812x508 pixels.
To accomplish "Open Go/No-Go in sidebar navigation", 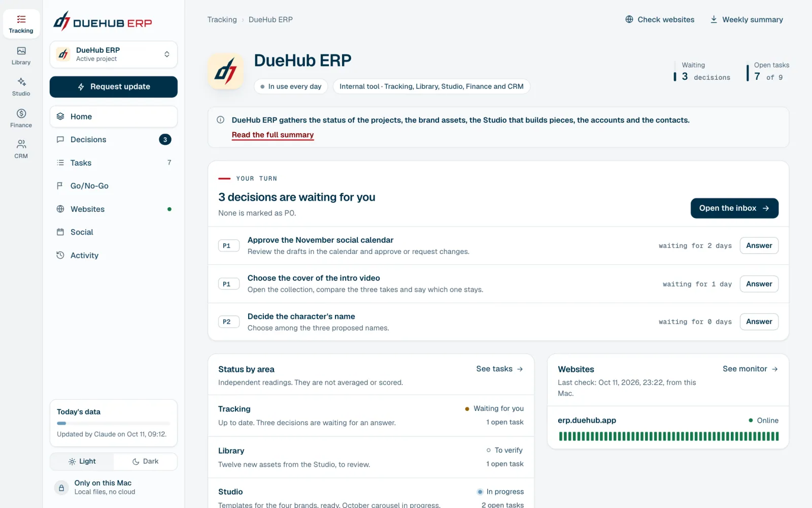I will point(114,186).
